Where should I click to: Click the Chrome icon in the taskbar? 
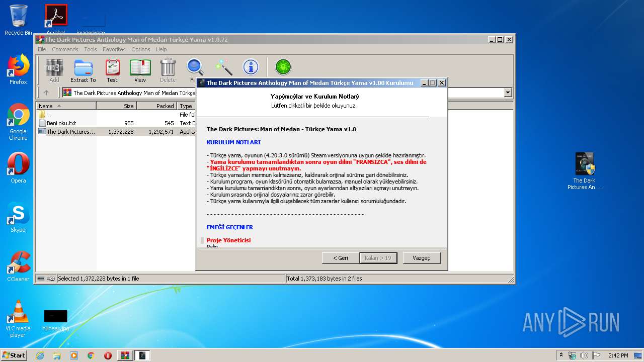[x=91, y=355]
